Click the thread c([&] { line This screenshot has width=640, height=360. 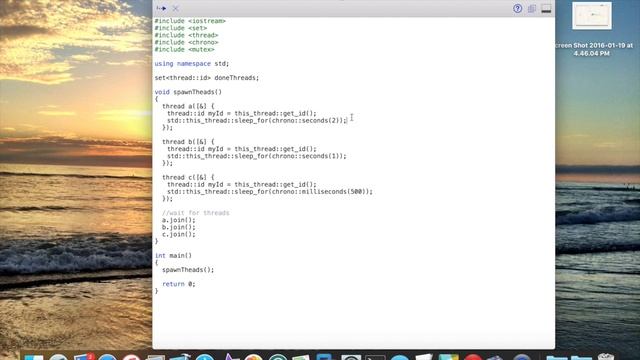(188, 178)
